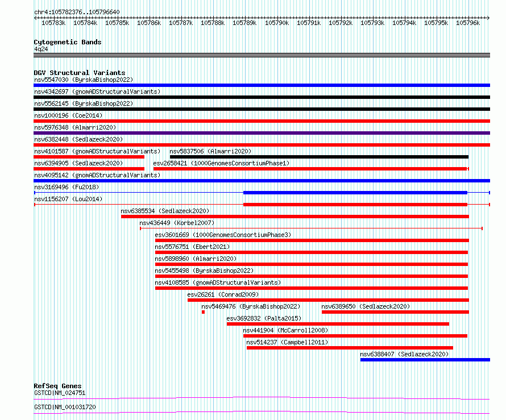506x420 pixels.
Task: Click the esv26261 (Conrad2009) label
Action: click(x=223, y=294)
